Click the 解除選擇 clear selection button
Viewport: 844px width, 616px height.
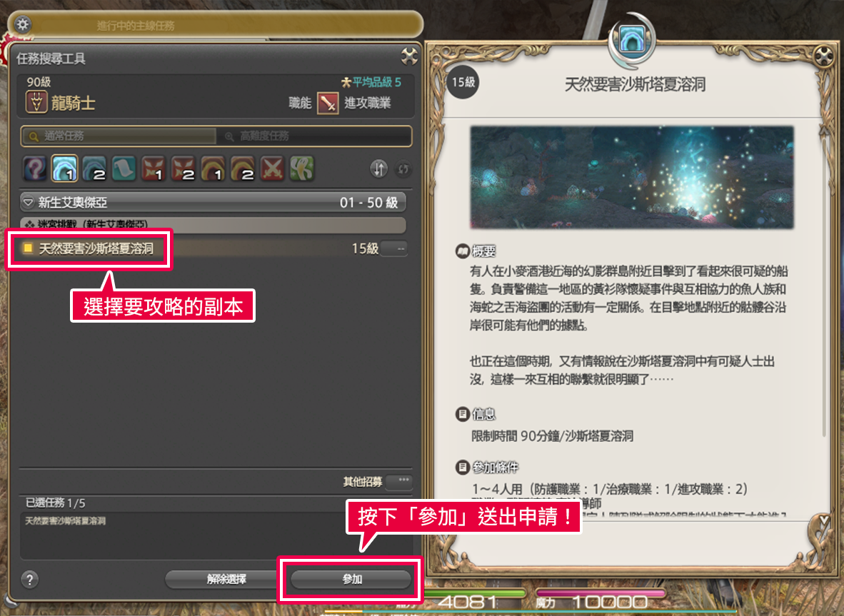pos(226,580)
